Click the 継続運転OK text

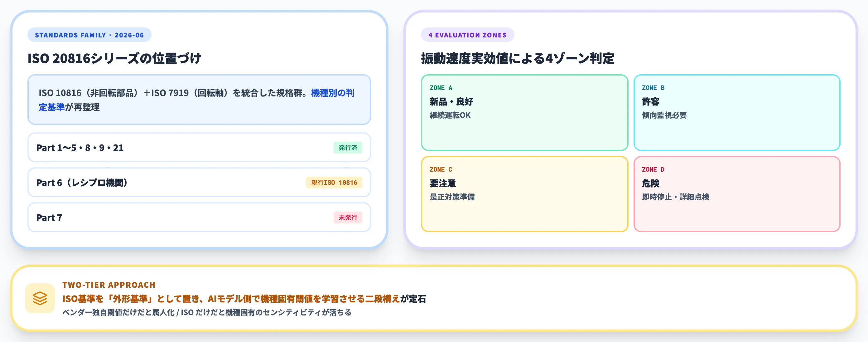coord(450,115)
